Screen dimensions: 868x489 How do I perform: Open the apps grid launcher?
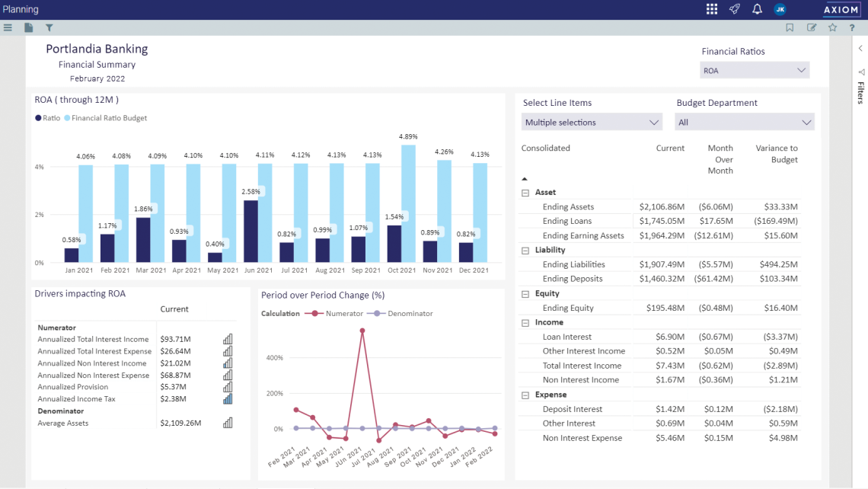(x=712, y=9)
